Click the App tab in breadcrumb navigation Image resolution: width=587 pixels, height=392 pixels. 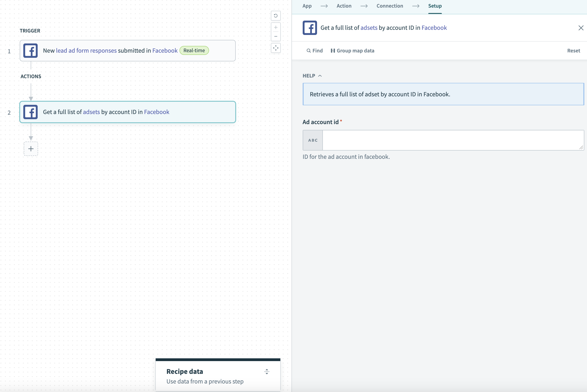coord(307,6)
